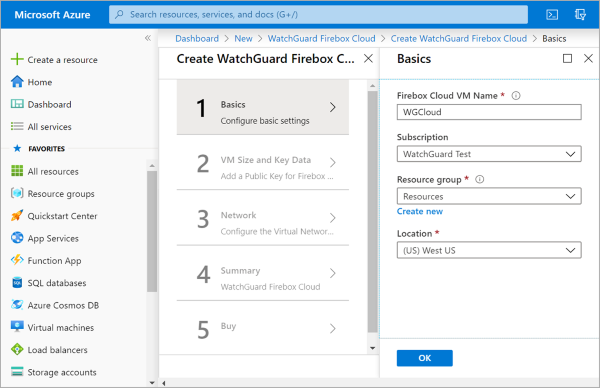Click the App Services globe icon
600x388 pixels.
(x=17, y=238)
